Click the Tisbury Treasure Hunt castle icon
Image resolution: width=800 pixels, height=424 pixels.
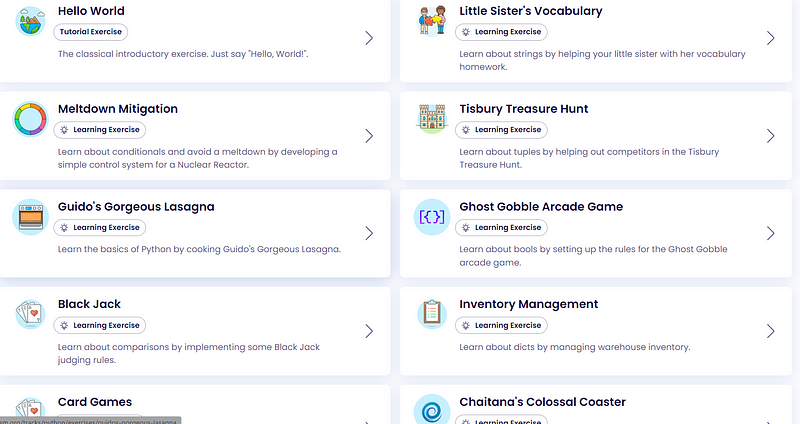[x=432, y=119]
